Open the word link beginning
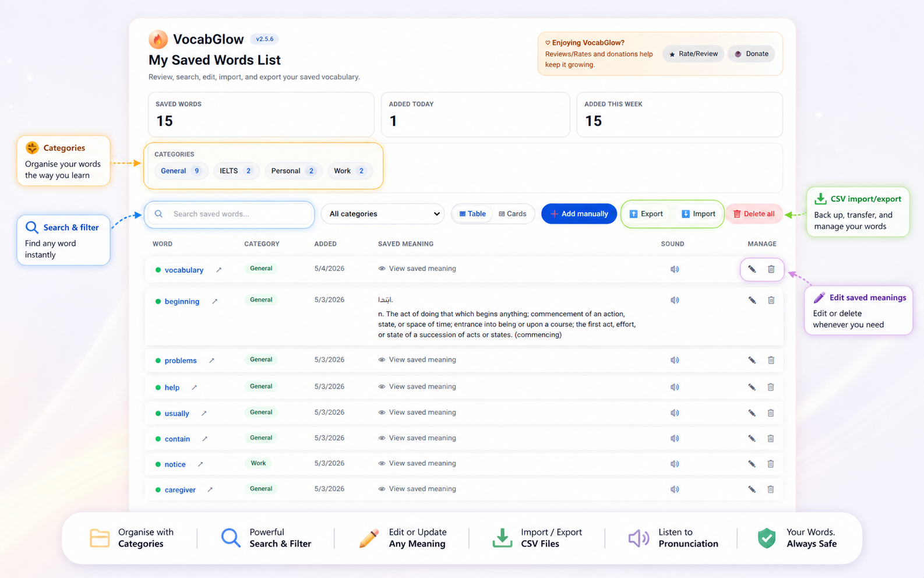 click(x=182, y=301)
